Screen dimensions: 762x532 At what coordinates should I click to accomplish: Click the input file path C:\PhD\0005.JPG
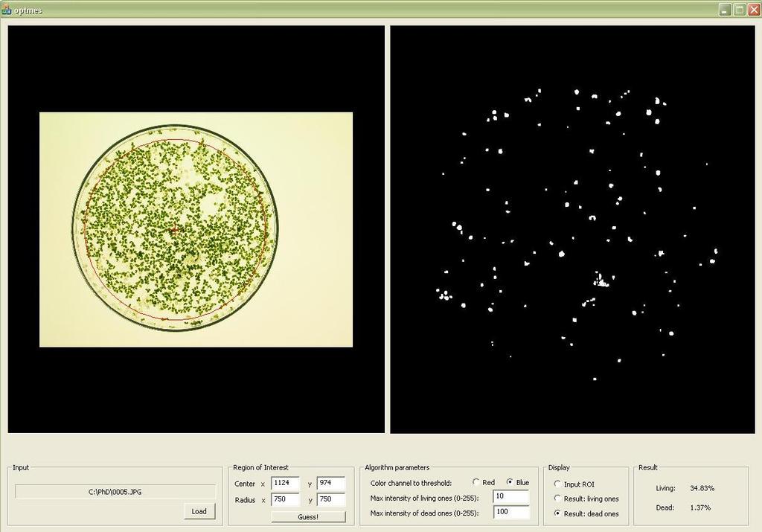click(115, 492)
